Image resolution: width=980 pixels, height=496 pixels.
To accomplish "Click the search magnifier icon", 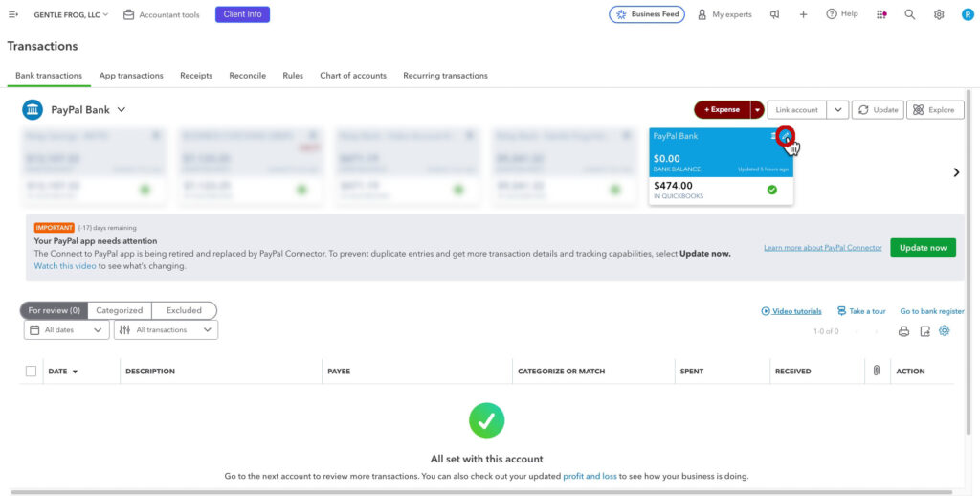I will coord(910,14).
